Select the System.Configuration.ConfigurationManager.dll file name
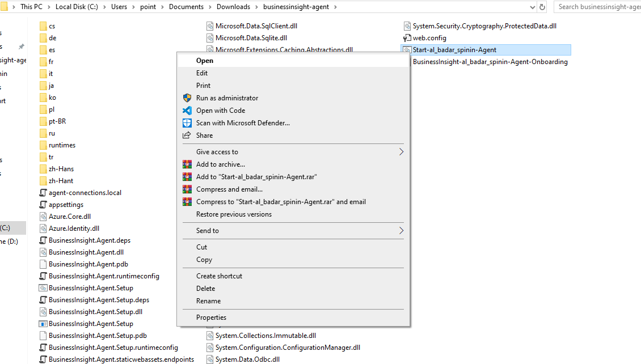 288,348
